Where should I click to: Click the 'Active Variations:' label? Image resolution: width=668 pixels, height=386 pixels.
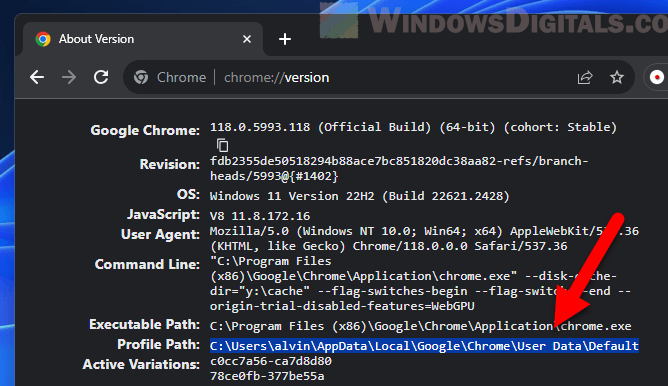pyautogui.click(x=141, y=364)
